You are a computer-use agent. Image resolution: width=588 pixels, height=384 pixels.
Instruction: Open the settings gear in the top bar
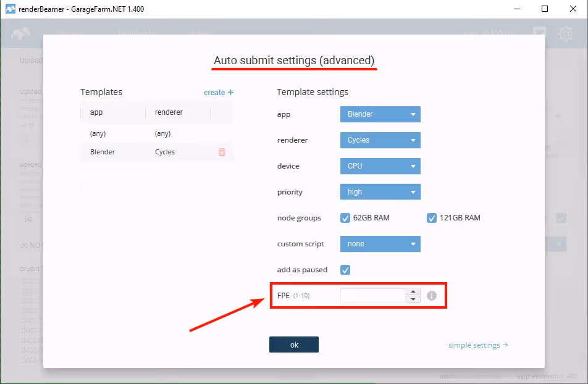tap(566, 34)
